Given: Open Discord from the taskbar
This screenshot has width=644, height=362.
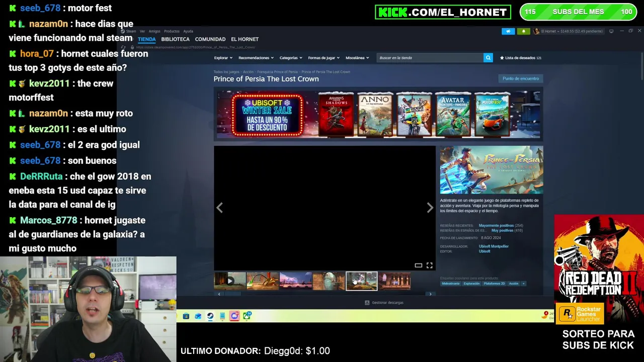Looking at the screenshot, I should click(234, 316).
